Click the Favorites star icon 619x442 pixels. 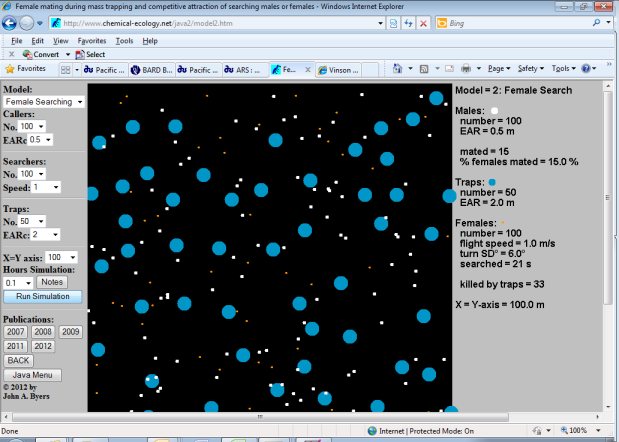click(10, 69)
